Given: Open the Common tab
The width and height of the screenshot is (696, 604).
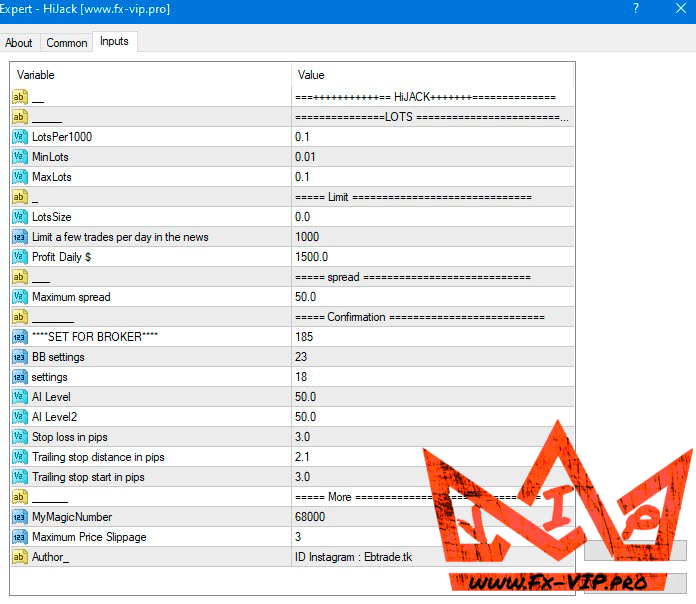Looking at the screenshot, I should 67,43.
